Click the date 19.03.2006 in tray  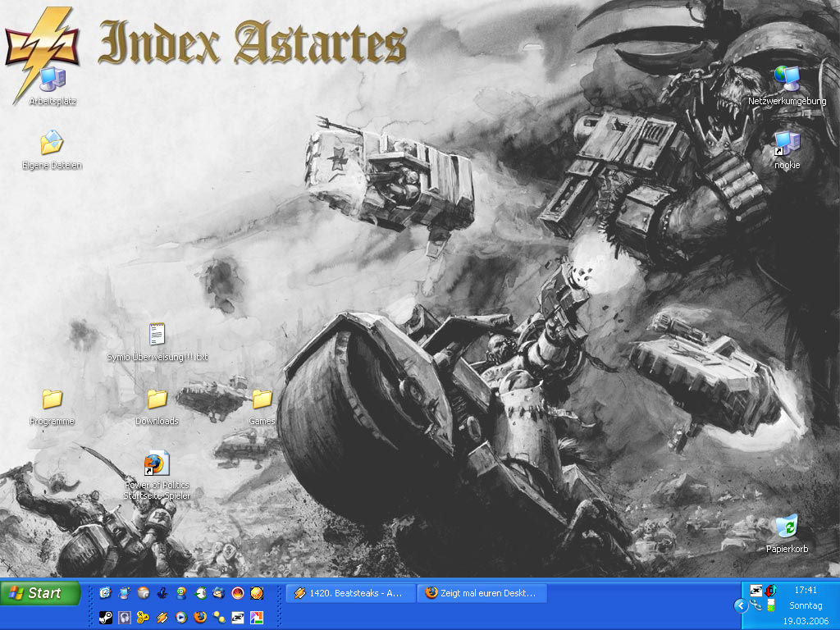click(806, 622)
